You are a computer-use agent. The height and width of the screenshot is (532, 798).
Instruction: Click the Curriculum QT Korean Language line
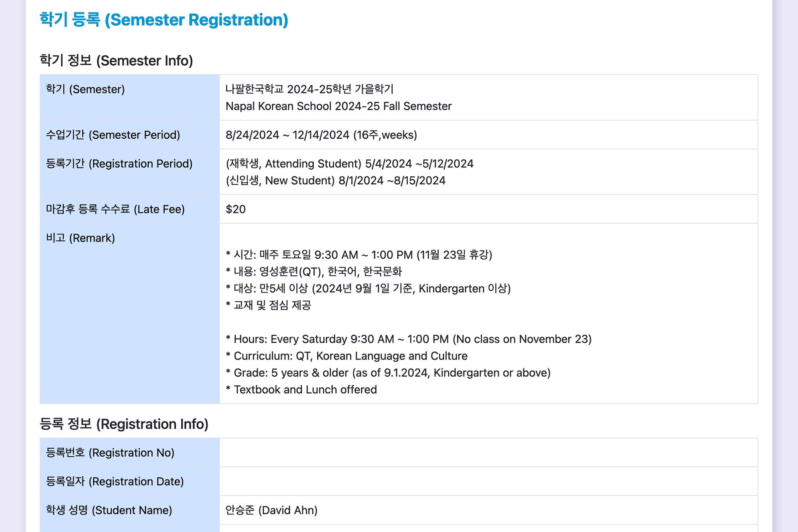tap(347, 356)
